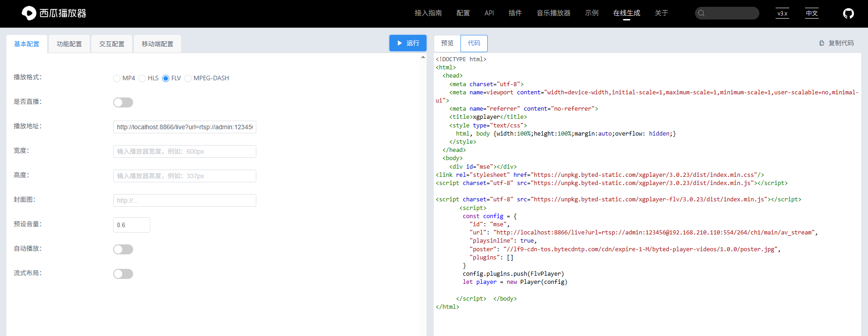Click the "<title>xgplayer</title>" code line
This screenshot has height=336, width=868.
click(488, 117)
